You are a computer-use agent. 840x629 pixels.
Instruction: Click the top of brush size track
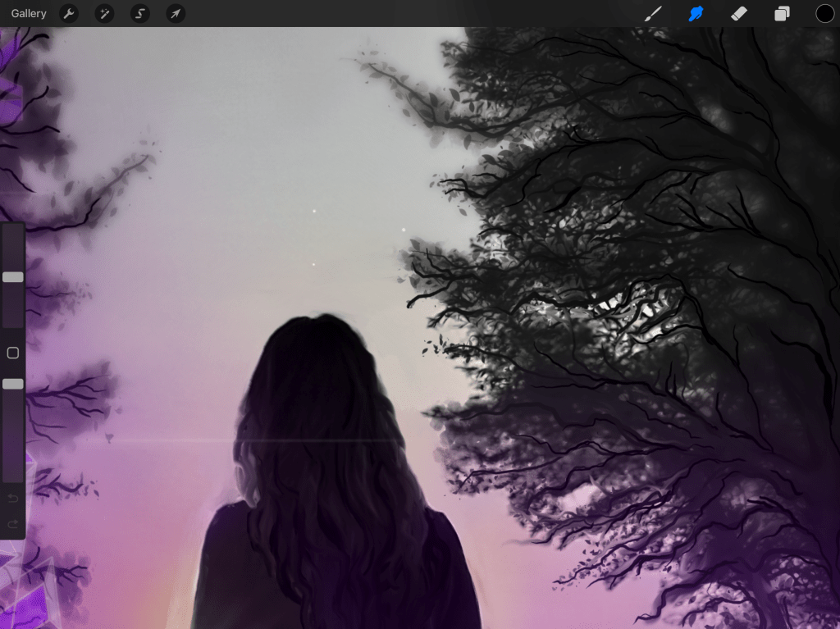click(x=13, y=230)
